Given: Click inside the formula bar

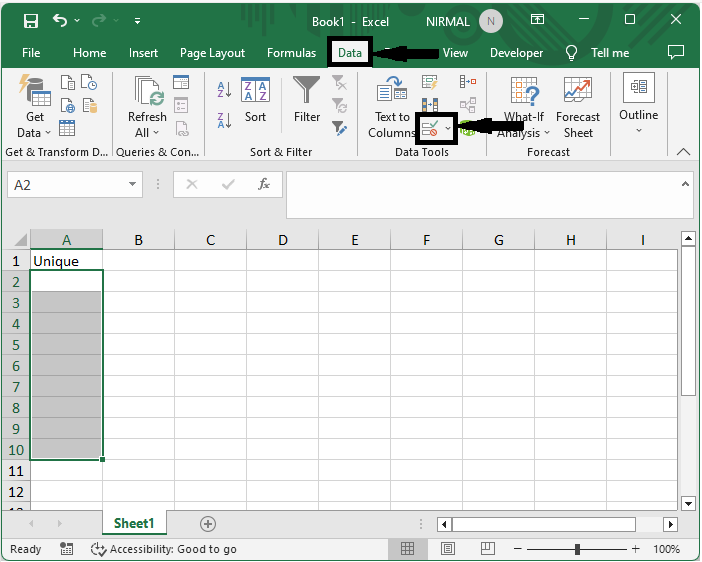Looking at the screenshot, I should pyautogui.click(x=484, y=195).
